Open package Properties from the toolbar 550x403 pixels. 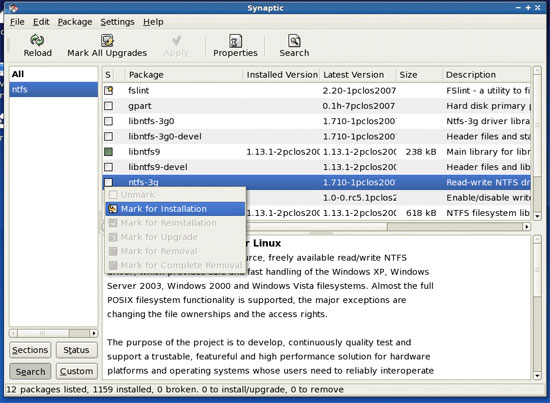tap(235, 46)
